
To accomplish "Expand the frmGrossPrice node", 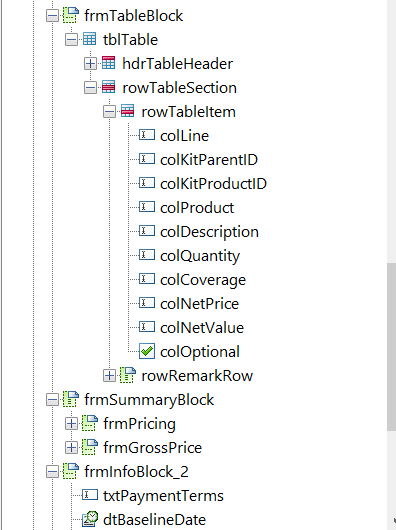I will [x=71, y=448].
